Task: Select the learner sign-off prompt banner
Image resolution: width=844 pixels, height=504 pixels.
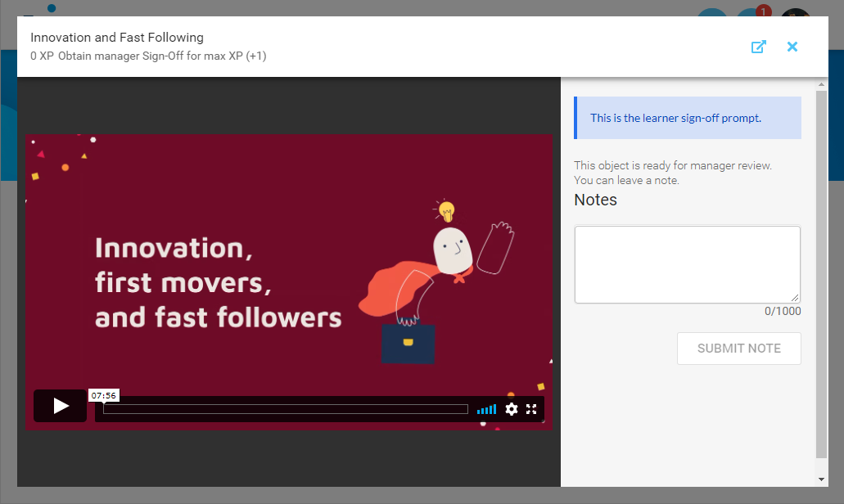Action: click(x=688, y=118)
